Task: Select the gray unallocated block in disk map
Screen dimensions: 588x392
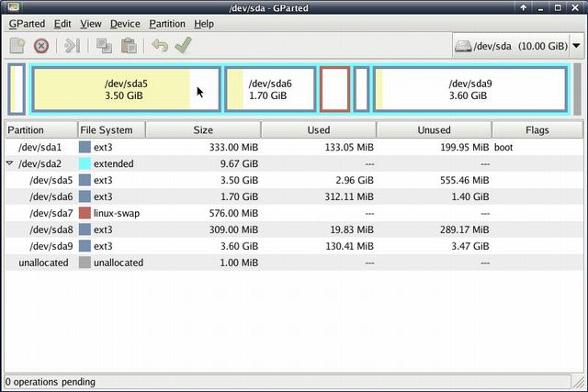Action: point(577,89)
